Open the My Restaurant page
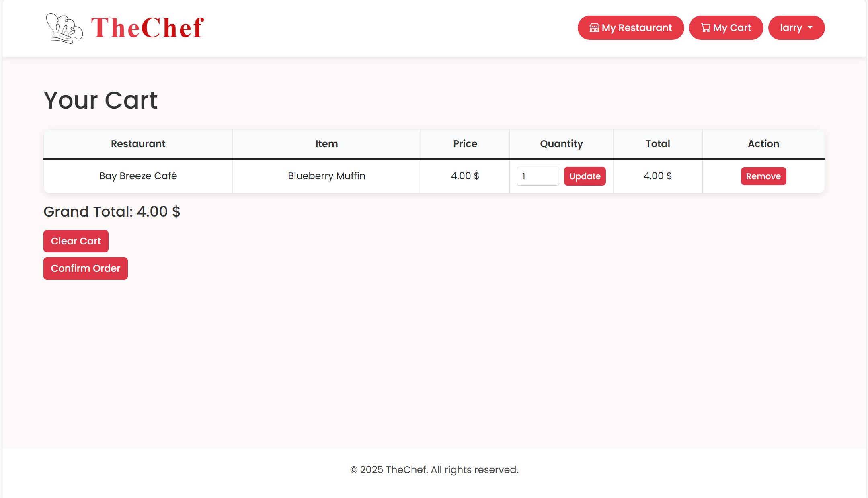This screenshot has height=498, width=868. 636,28
